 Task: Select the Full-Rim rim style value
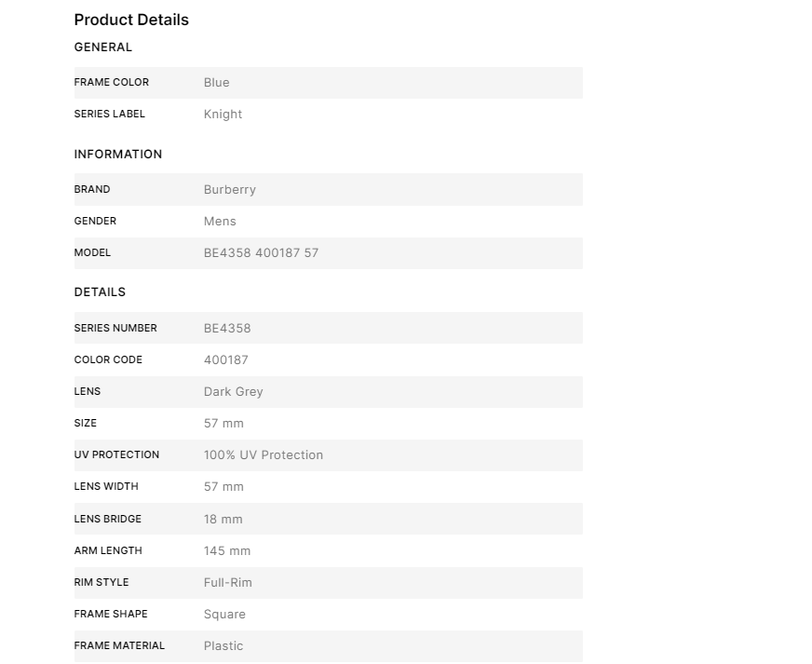point(228,582)
